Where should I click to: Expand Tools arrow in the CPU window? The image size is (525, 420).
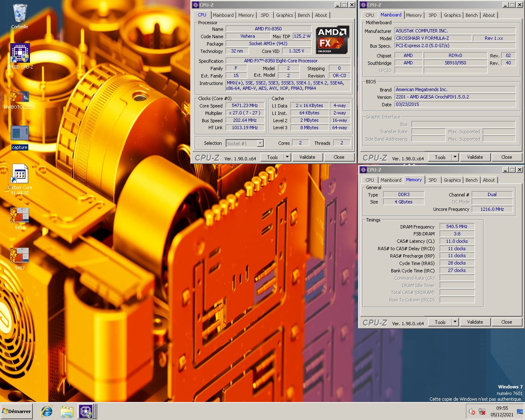pos(288,157)
